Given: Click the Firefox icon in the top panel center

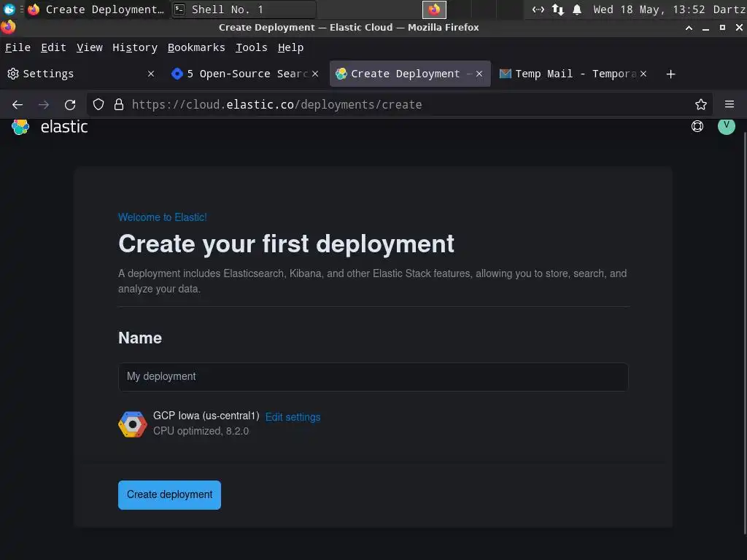Looking at the screenshot, I should click(434, 9).
